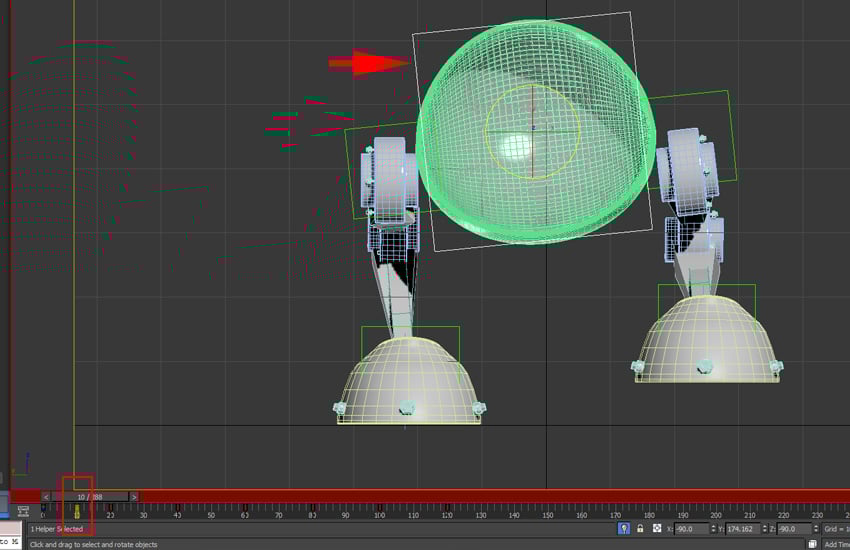The height and width of the screenshot is (550, 850).
Task: Click the X coordinate field showing -90.0
Action: pos(690,528)
